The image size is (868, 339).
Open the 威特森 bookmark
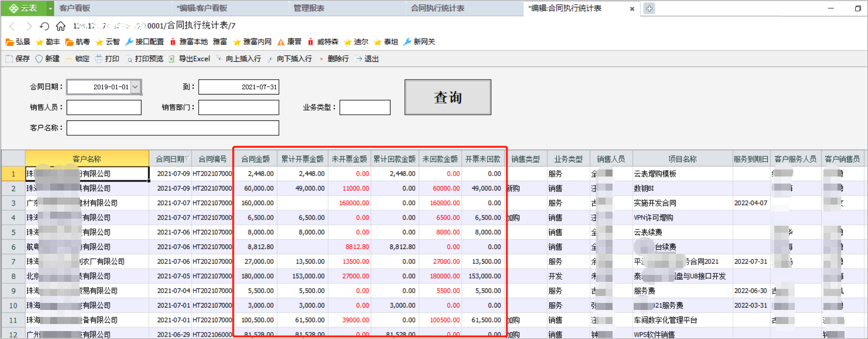[x=323, y=42]
